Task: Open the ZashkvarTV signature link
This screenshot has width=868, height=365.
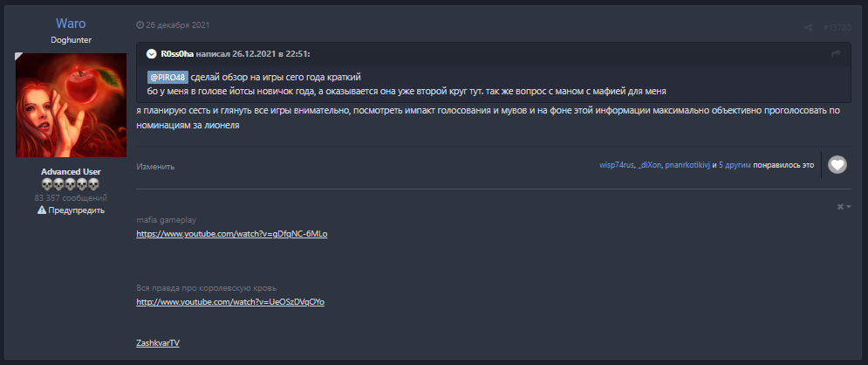Action: tap(158, 342)
